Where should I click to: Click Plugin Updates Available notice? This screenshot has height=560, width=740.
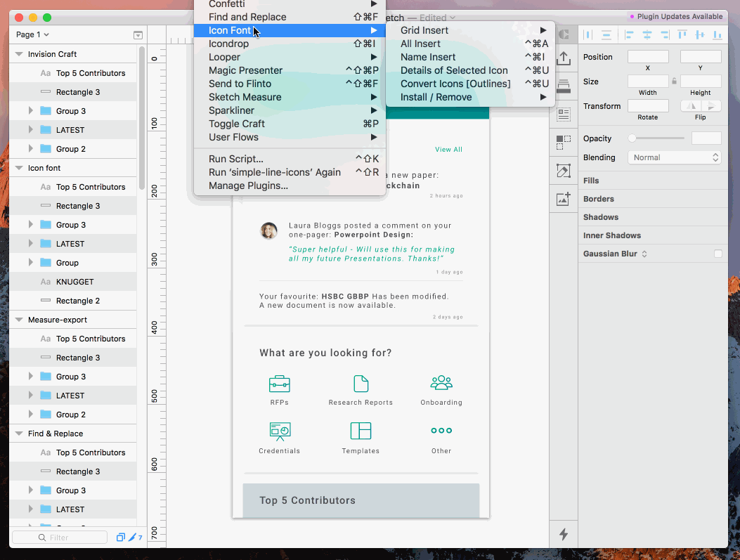coord(676,17)
